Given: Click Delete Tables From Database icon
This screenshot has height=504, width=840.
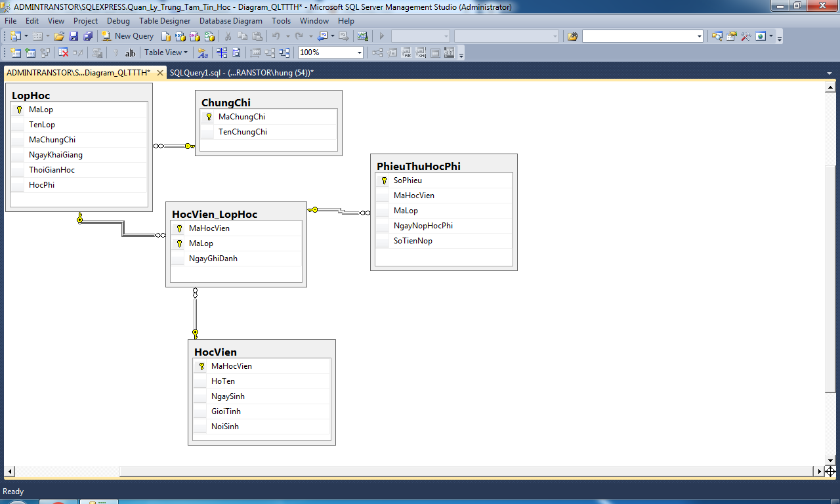Looking at the screenshot, I should coord(64,52).
